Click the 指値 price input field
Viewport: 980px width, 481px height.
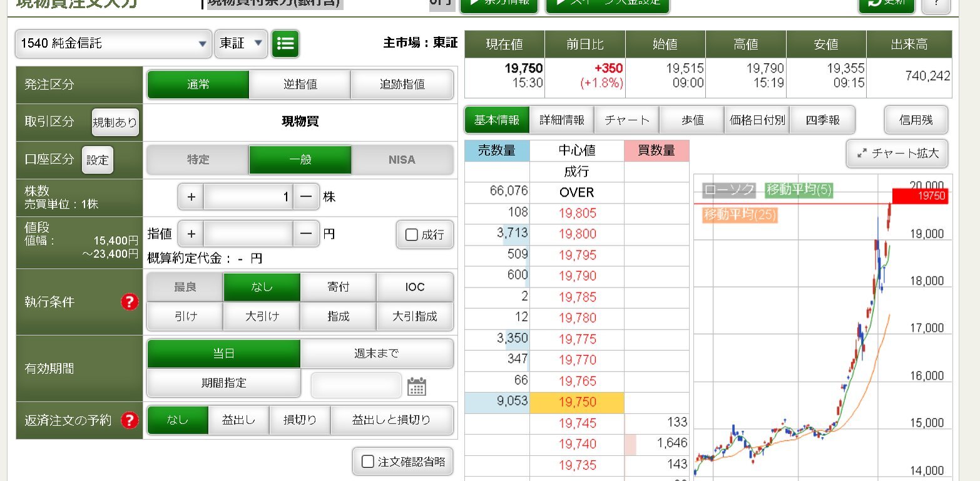(x=248, y=234)
